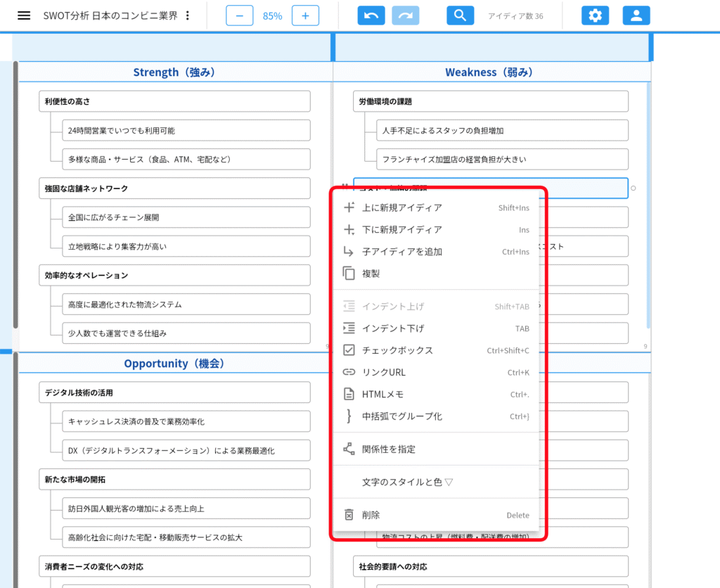The image size is (720, 588).
Task: Open the search magnifier tool
Action: 460,15
